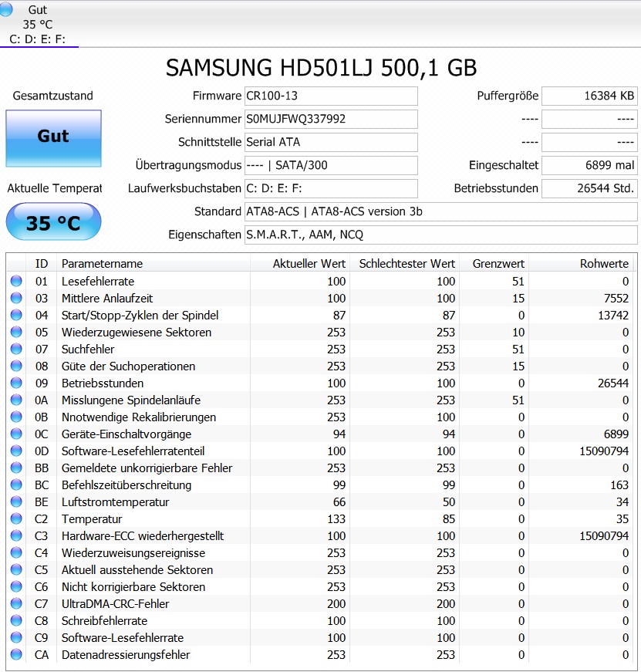Click current value 133 of Temperatur row
Image resolution: width=641 pixels, height=672 pixels.
[x=336, y=519]
